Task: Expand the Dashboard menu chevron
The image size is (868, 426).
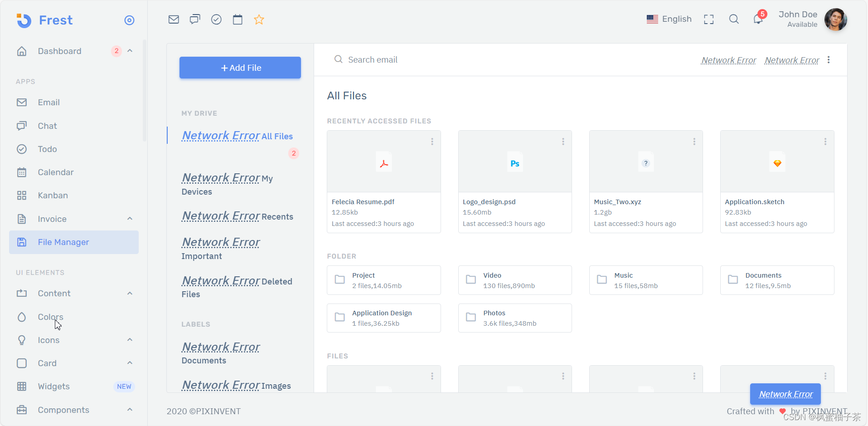Action: (x=130, y=51)
